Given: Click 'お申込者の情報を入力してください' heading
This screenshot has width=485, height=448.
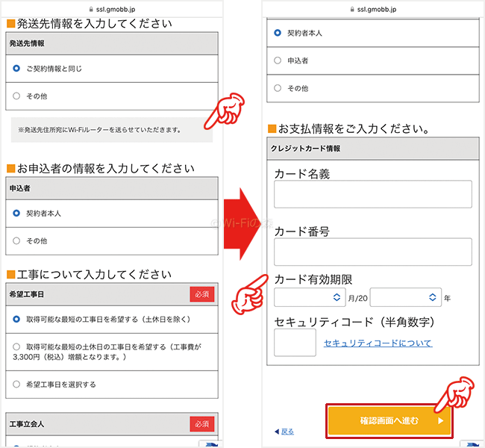Looking at the screenshot, I should click(105, 169).
